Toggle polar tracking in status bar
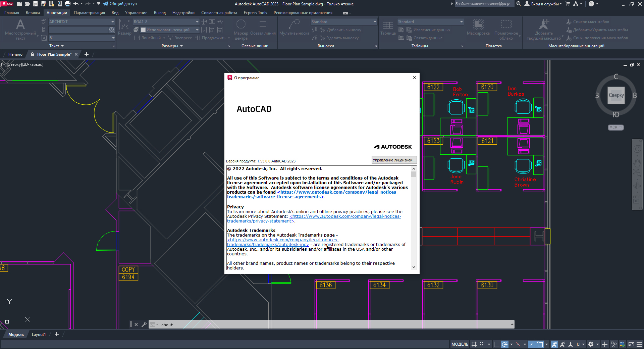The width and height of the screenshot is (644, 349). point(505,344)
